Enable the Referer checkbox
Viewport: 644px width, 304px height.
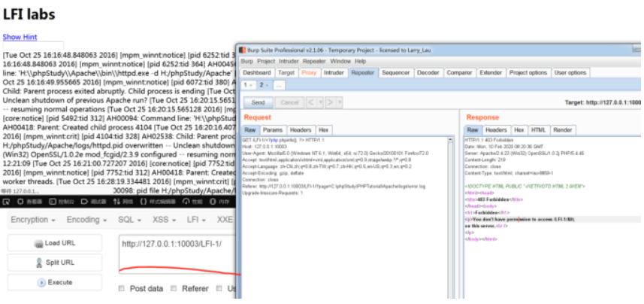click(x=174, y=288)
